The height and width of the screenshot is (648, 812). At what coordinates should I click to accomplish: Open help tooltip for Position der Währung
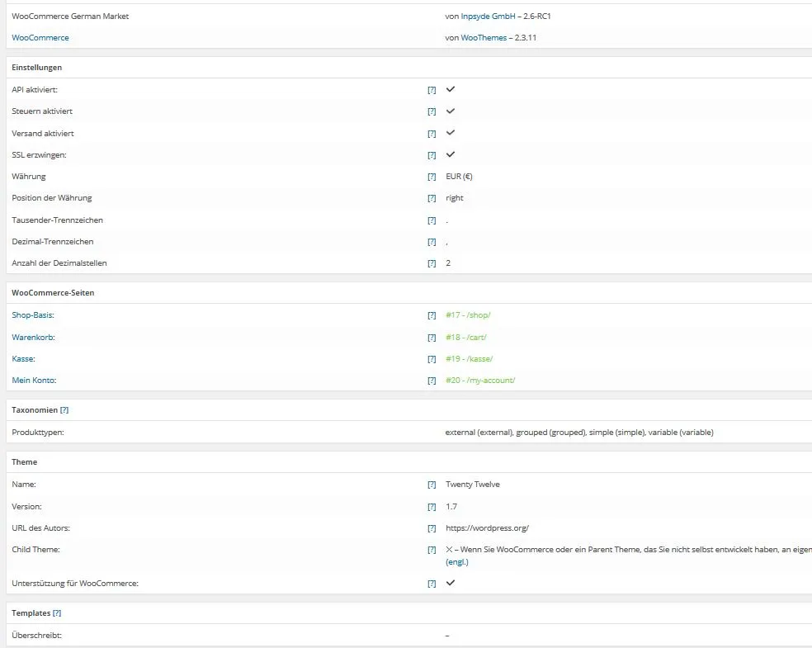pyautogui.click(x=432, y=198)
